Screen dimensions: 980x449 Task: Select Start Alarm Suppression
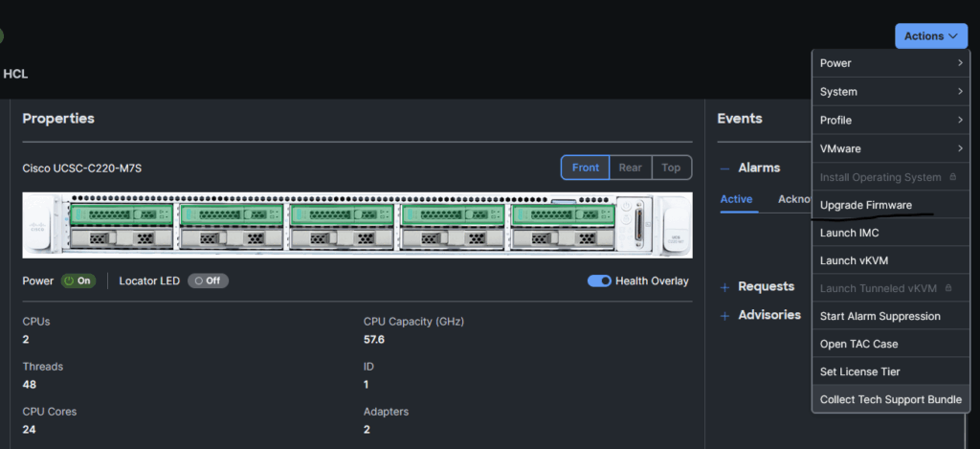891,317
